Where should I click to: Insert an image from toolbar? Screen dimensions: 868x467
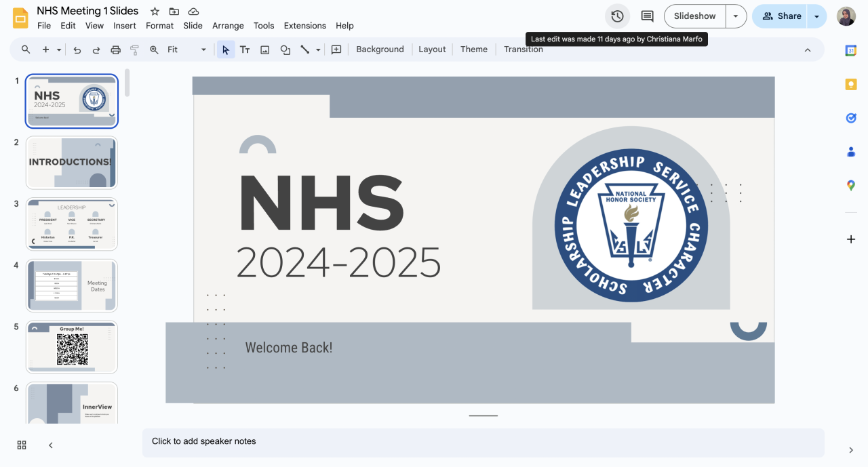[265, 49]
